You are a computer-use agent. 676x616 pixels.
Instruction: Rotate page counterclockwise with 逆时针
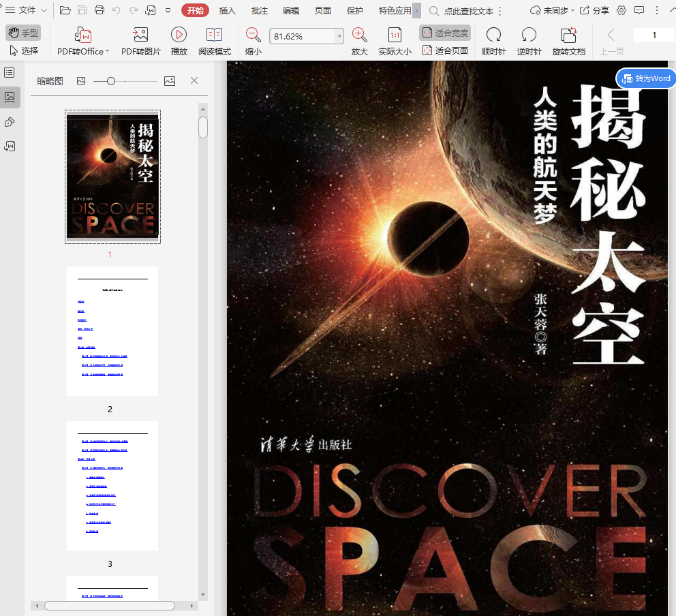[529, 36]
